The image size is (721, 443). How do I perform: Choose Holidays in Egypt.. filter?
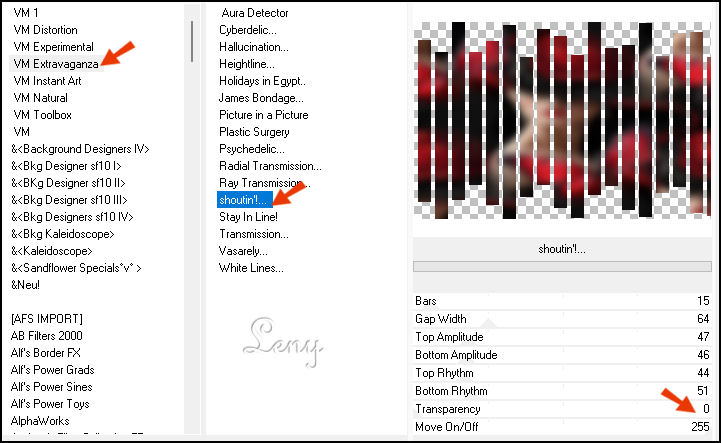coord(262,81)
